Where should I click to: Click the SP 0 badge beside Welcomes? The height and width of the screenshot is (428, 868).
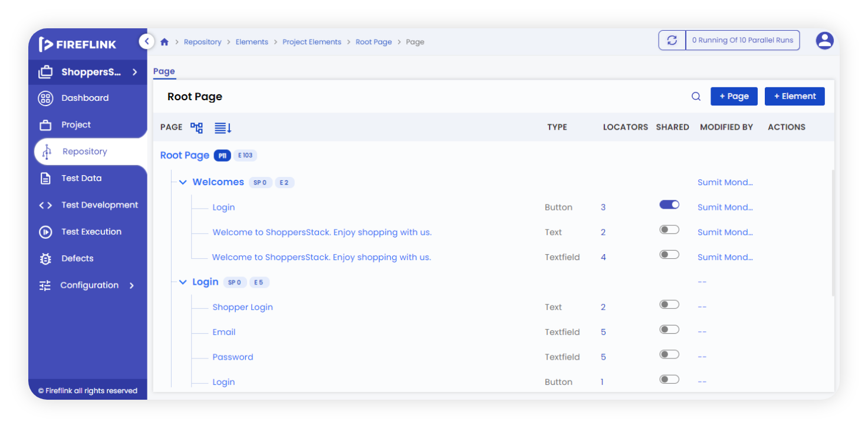(260, 183)
